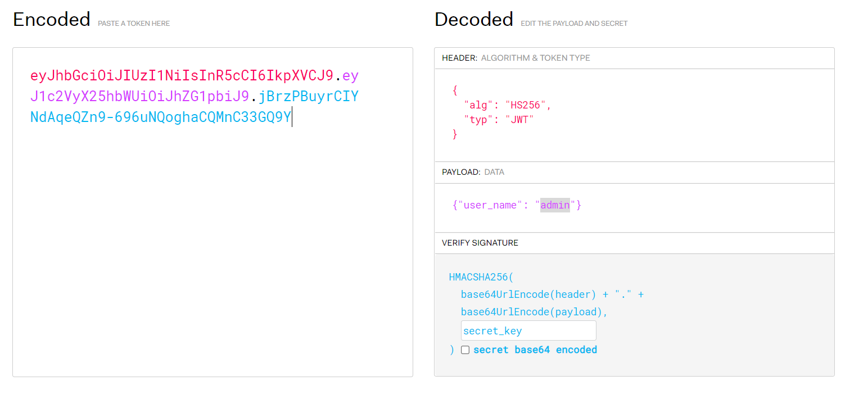Click the HEADER: ALGORITHM & TOKEN TYPE label
This screenshot has width=868, height=394.
pyautogui.click(x=516, y=58)
